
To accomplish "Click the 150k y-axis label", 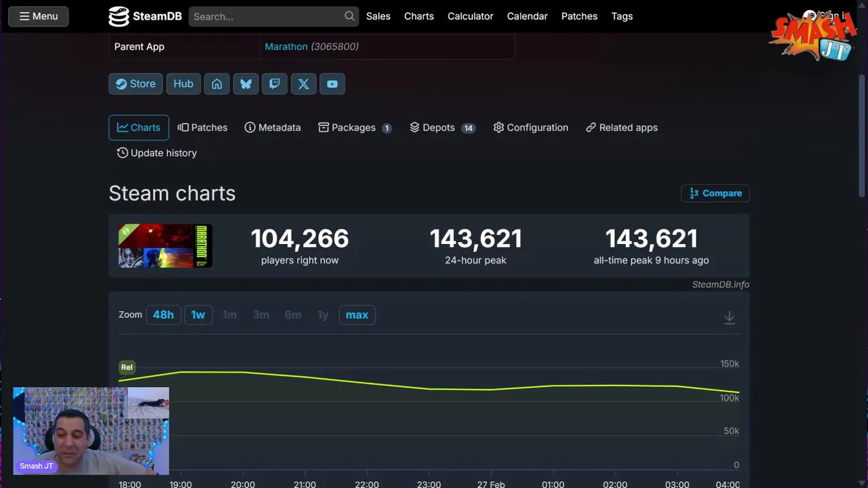I will coord(730,364).
